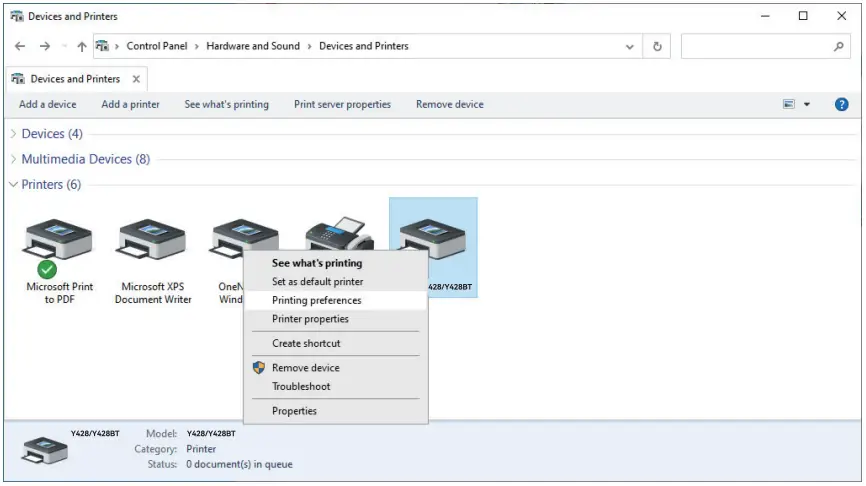Select the Fax device icon
Viewport: 866px width, 486px height.
[340, 233]
